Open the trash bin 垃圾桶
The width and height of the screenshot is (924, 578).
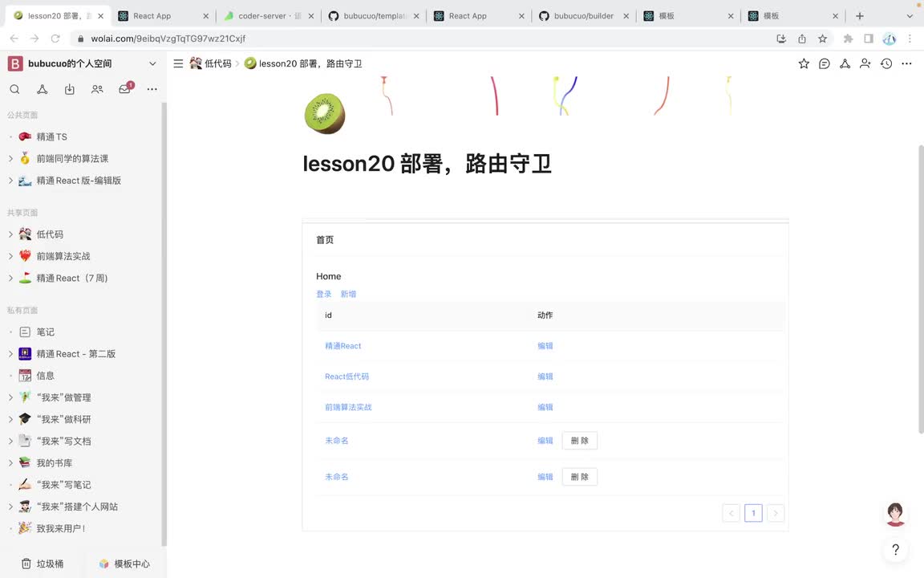click(x=43, y=564)
